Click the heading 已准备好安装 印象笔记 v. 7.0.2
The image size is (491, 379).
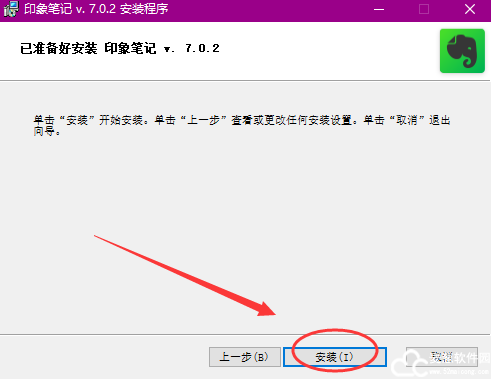(120, 48)
